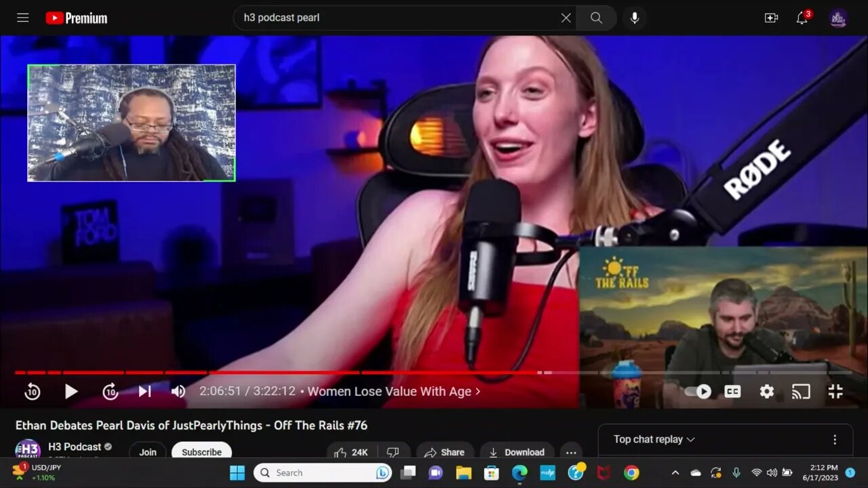This screenshot has width=868, height=488.
Task: Launch the Chat app from taskbar
Action: click(x=435, y=472)
